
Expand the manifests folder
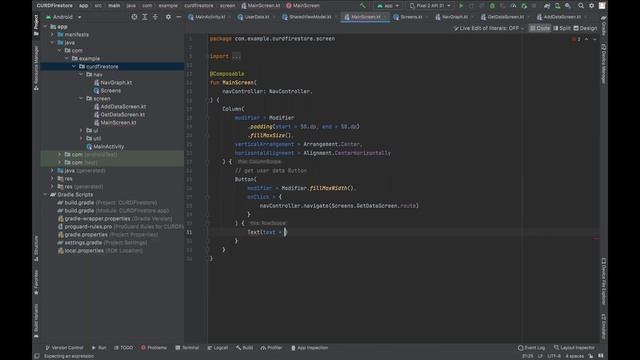coord(52,35)
